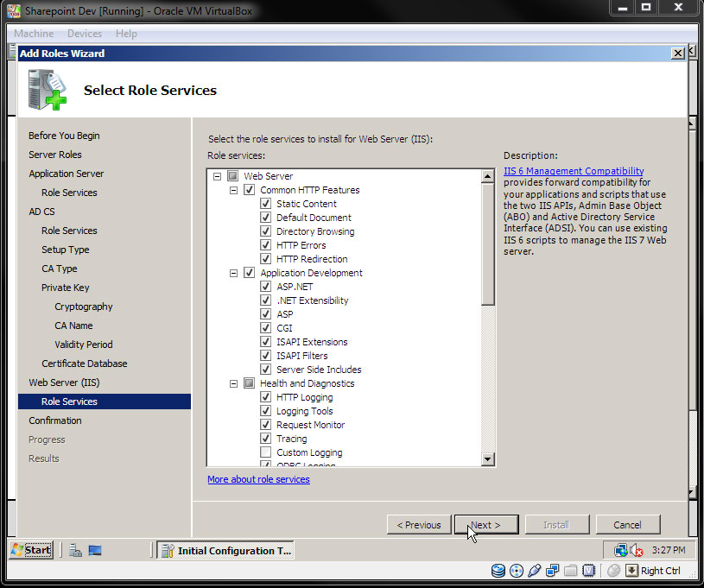This screenshot has height=588, width=704.
Task: Cancel the Add Roles Wizard
Action: point(628,525)
